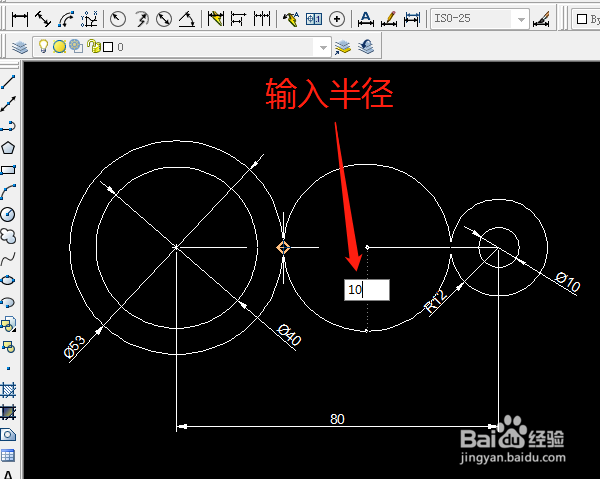Choose the Polyline tool

[8, 126]
